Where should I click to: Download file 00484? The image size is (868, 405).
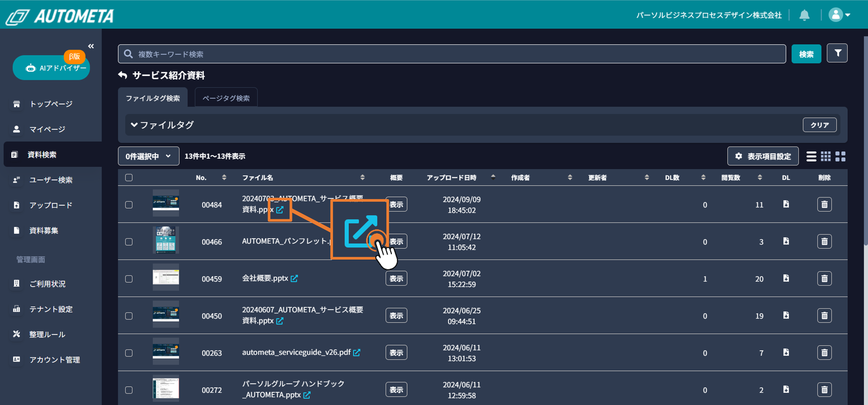tap(786, 204)
